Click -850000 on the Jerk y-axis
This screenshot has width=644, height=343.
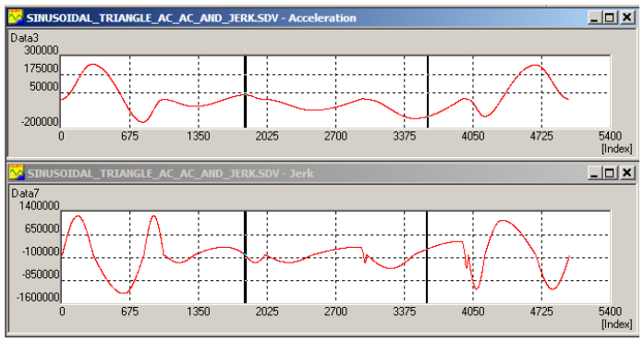click(41, 274)
